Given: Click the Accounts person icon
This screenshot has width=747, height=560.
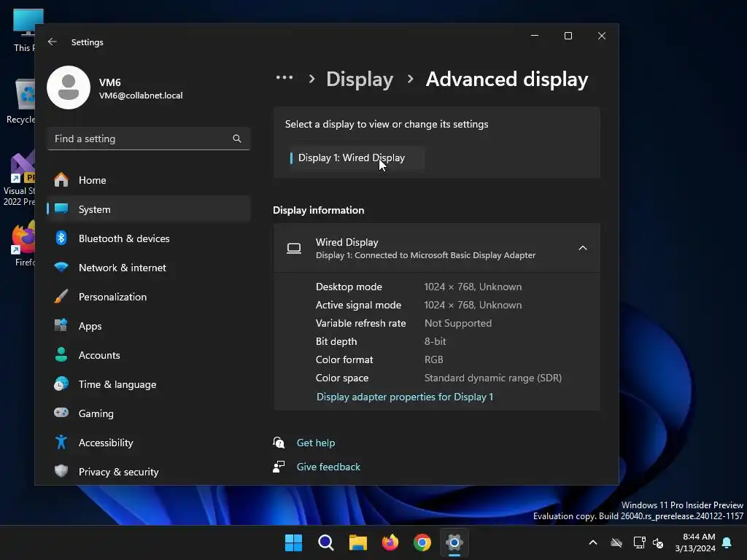Looking at the screenshot, I should tap(61, 355).
